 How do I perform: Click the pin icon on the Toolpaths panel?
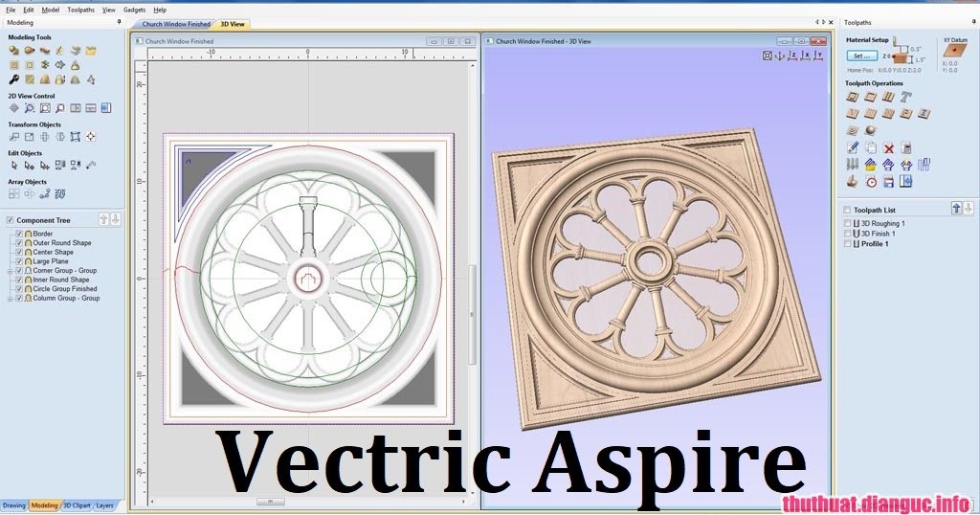[973, 23]
